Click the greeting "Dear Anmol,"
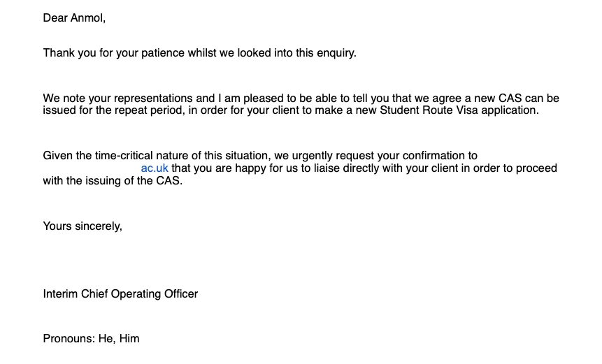The image size is (602, 364). tap(74, 18)
